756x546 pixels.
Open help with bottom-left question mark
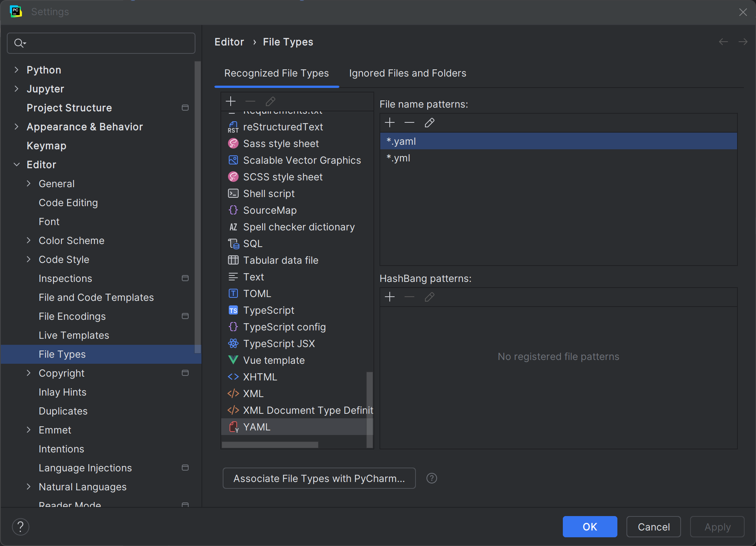tap(20, 527)
